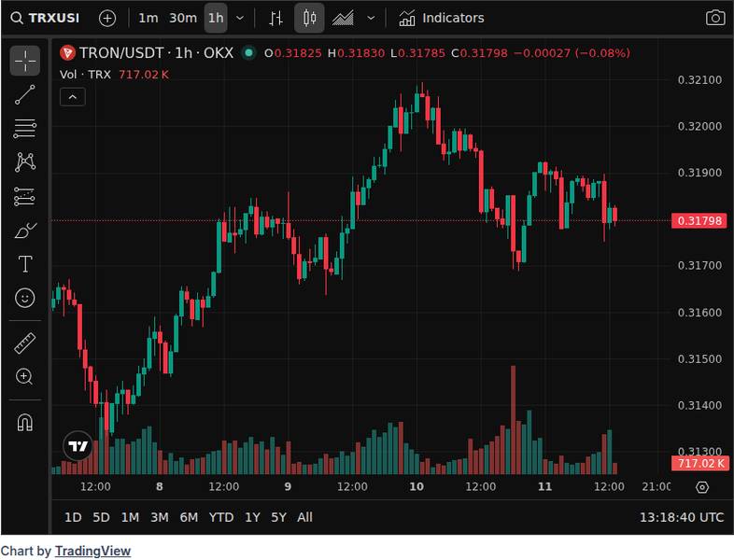Open the TradingView link
This screenshot has height=560, width=734.
click(92, 551)
